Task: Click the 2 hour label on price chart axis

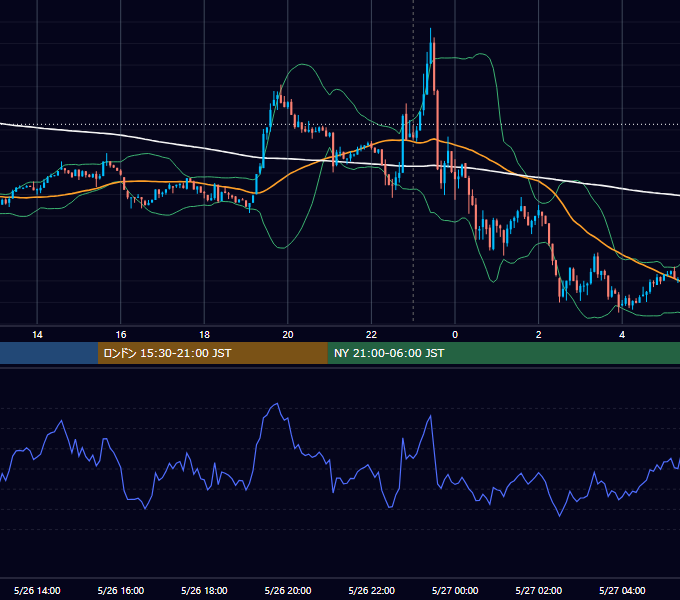Action: [539, 335]
